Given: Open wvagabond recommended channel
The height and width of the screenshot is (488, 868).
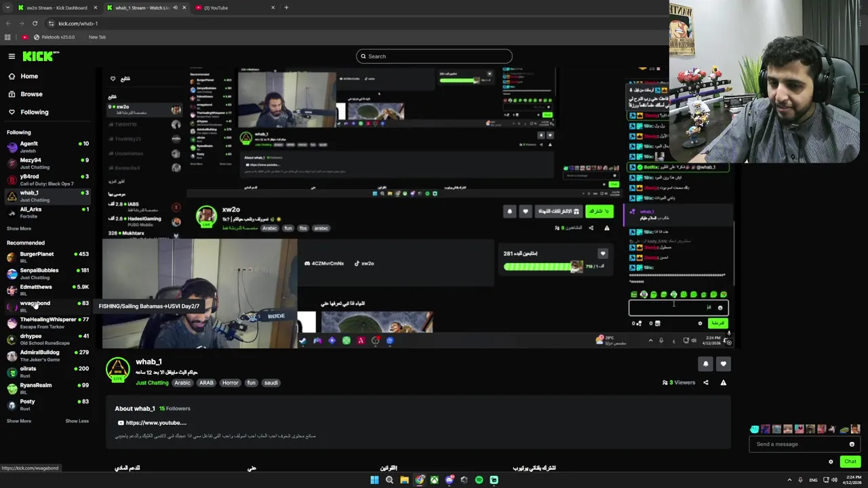Looking at the screenshot, I should point(47,306).
